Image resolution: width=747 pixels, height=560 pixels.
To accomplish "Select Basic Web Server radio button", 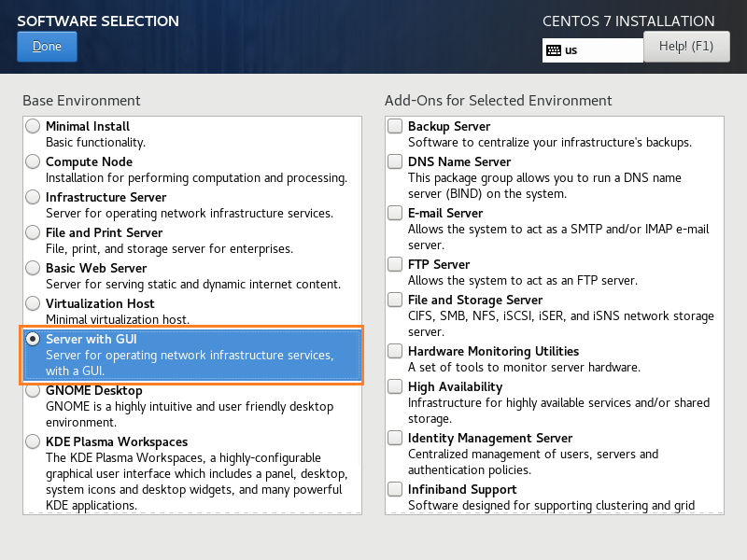I will (33, 268).
